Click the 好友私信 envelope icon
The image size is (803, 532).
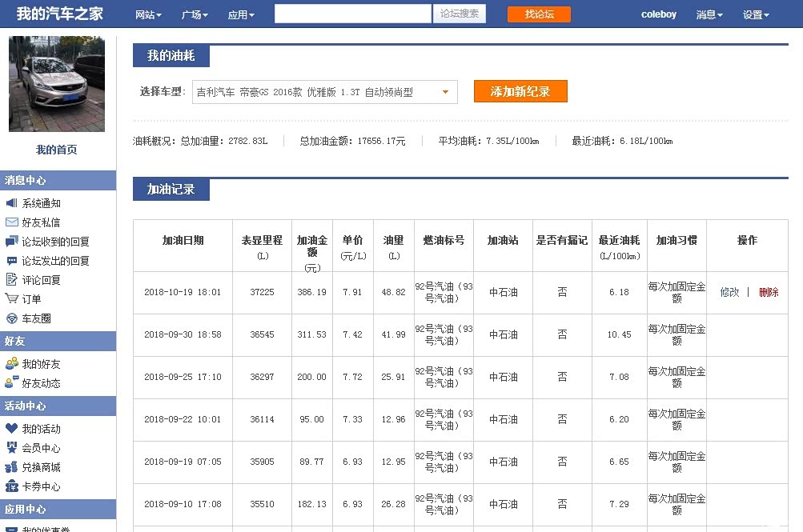pyautogui.click(x=11, y=222)
